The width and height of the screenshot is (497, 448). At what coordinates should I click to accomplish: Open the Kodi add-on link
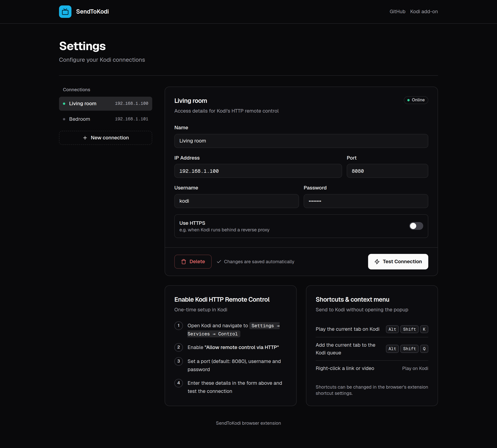[x=424, y=12]
